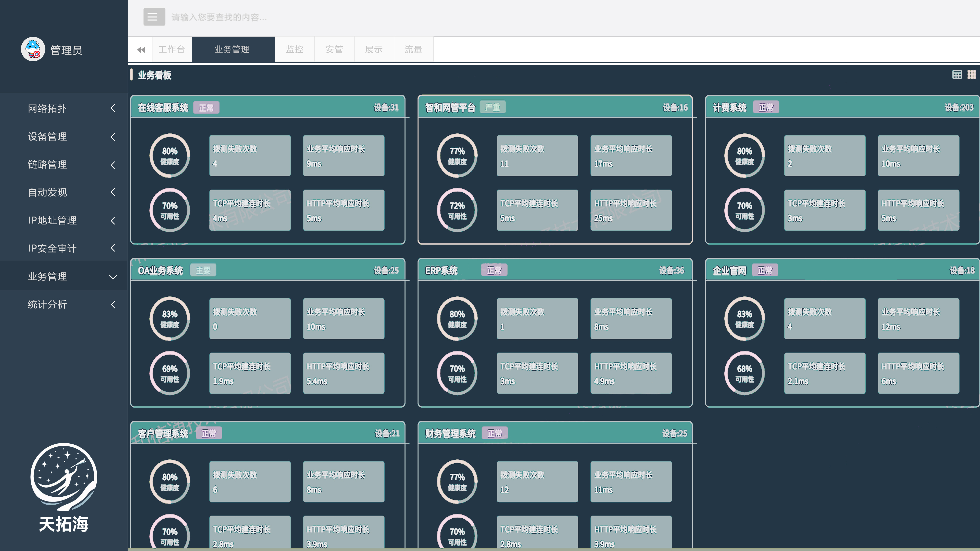Switch to table list view icon
Screen dimensions: 980x551
[x=957, y=74]
